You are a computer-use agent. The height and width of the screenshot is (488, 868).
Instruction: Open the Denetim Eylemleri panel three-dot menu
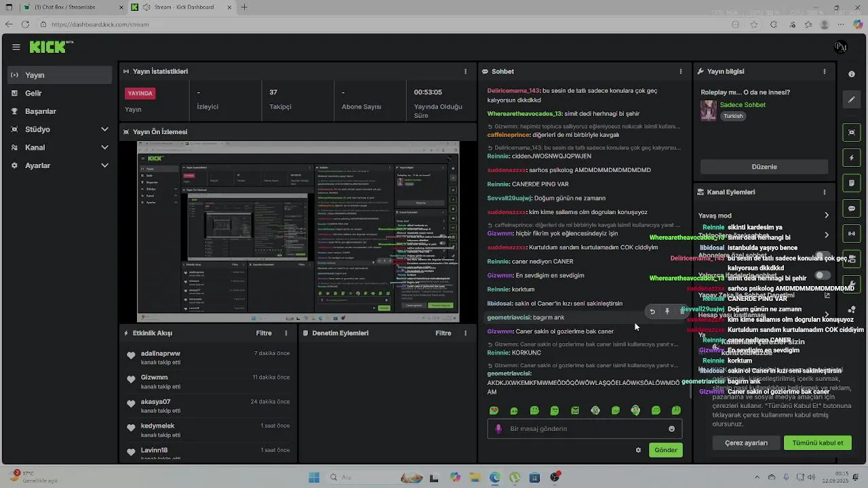click(465, 333)
